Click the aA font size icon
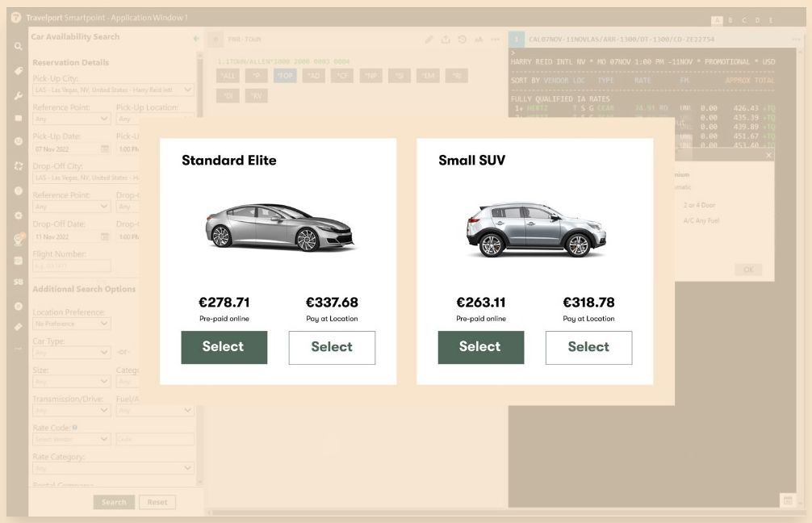Screen dimensions: 812x523 pos(479,40)
